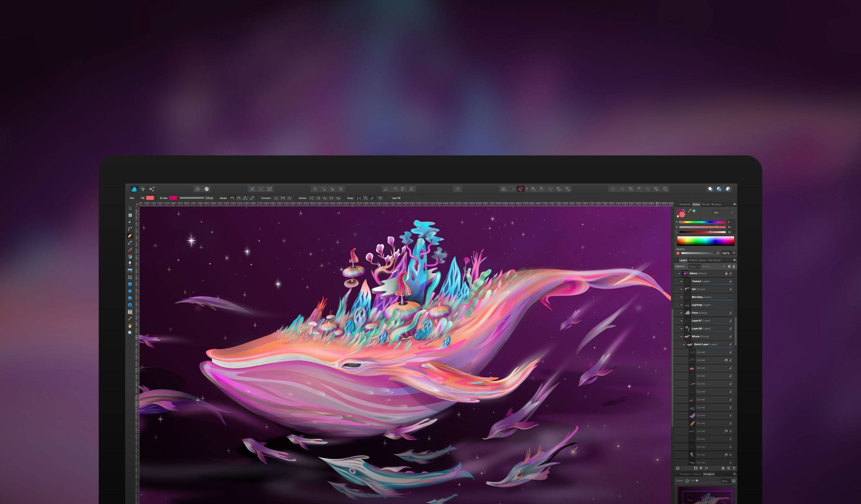Switch to the Swatches tab

(x=685, y=205)
